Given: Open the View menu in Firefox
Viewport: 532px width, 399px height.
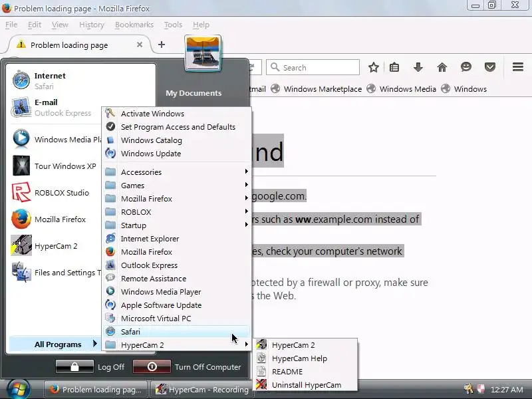Looking at the screenshot, I should coord(60,25).
